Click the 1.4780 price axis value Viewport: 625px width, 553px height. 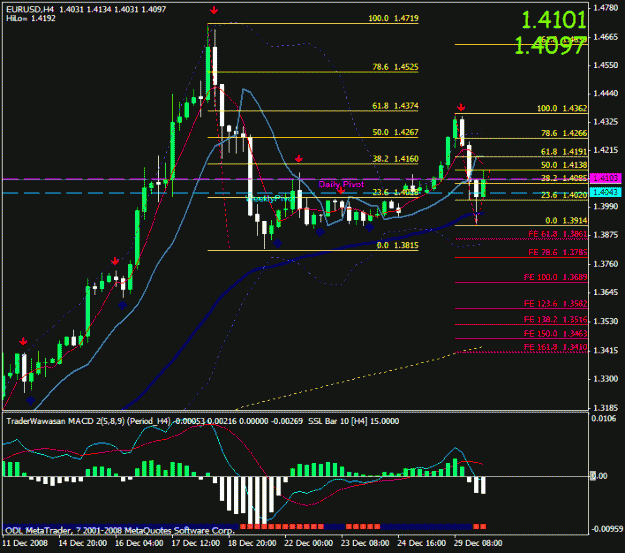(x=606, y=8)
